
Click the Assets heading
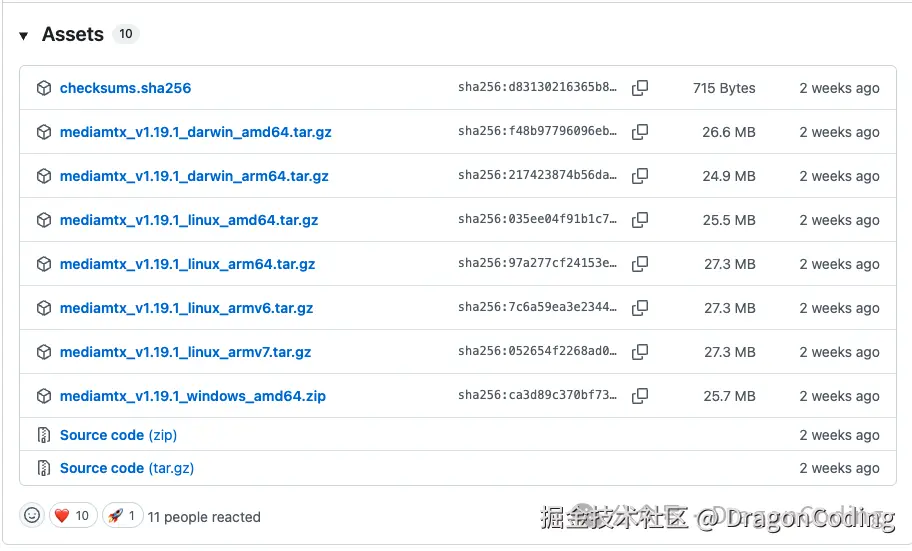click(x=73, y=34)
